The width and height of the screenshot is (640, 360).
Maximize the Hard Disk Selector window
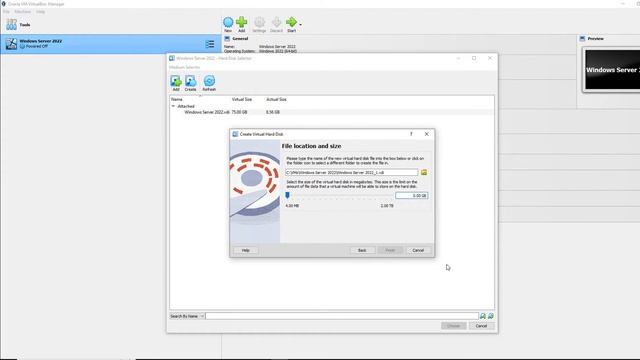click(474, 58)
